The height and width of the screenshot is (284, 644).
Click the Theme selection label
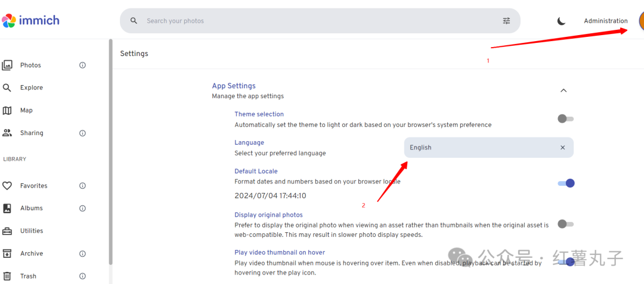point(259,114)
